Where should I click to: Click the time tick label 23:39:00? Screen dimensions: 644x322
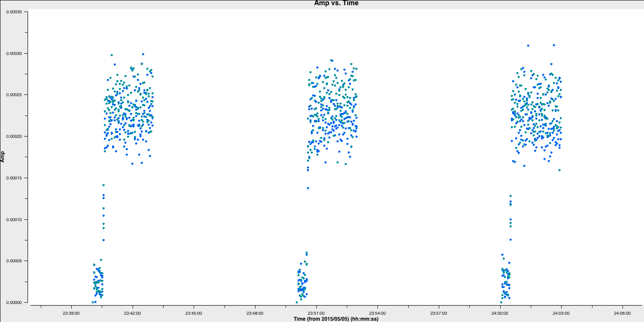72,313
